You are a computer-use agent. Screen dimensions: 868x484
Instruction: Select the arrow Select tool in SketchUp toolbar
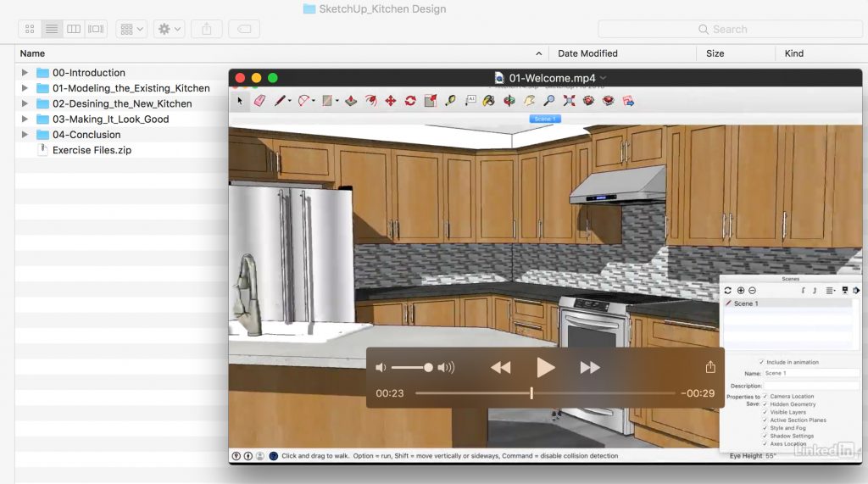[240, 101]
